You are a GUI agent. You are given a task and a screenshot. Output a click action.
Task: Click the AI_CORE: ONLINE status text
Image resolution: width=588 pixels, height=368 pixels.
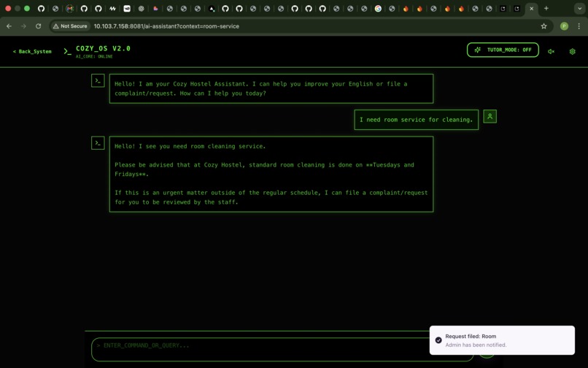click(94, 57)
